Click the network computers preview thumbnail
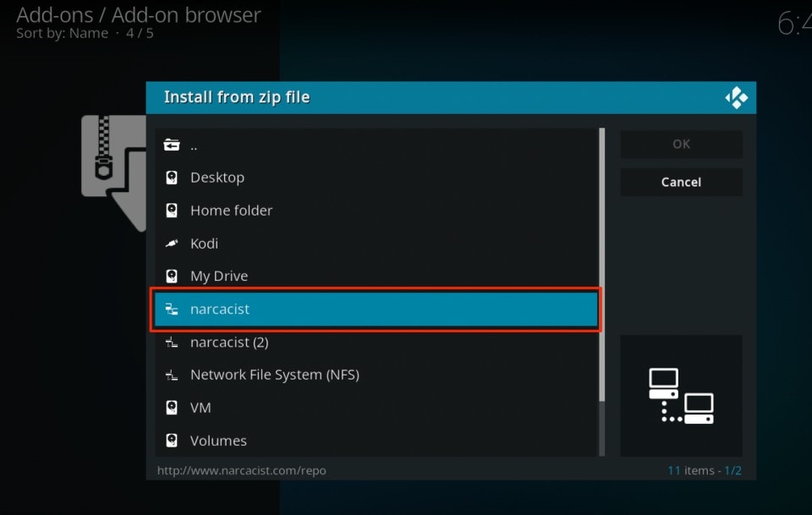Screen dimensions: 812x515 681,396
